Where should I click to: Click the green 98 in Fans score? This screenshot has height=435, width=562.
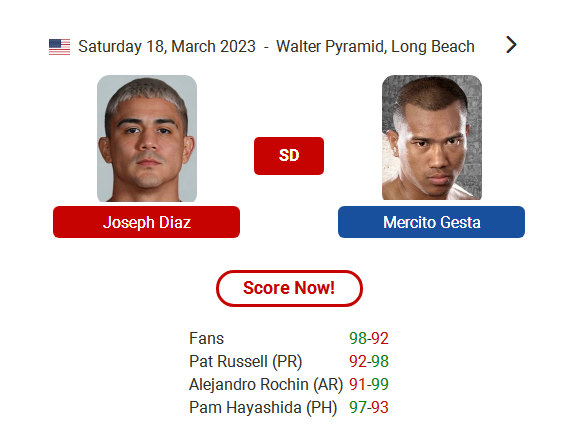coord(358,338)
